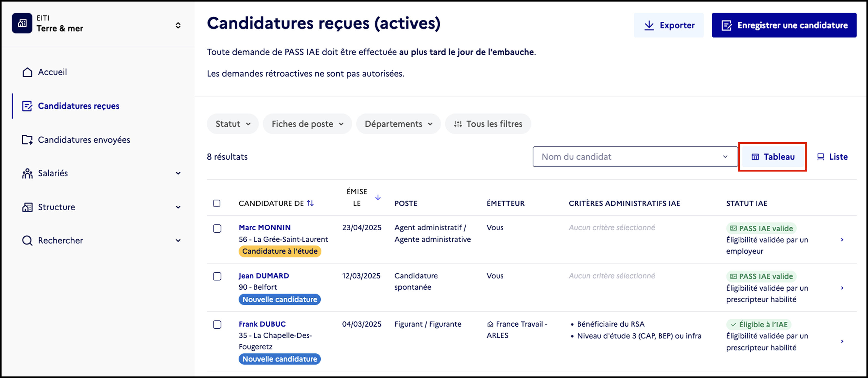The image size is (868, 378).
Task: Click the Rechercher magnifier icon
Action: pyautogui.click(x=27, y=240)
